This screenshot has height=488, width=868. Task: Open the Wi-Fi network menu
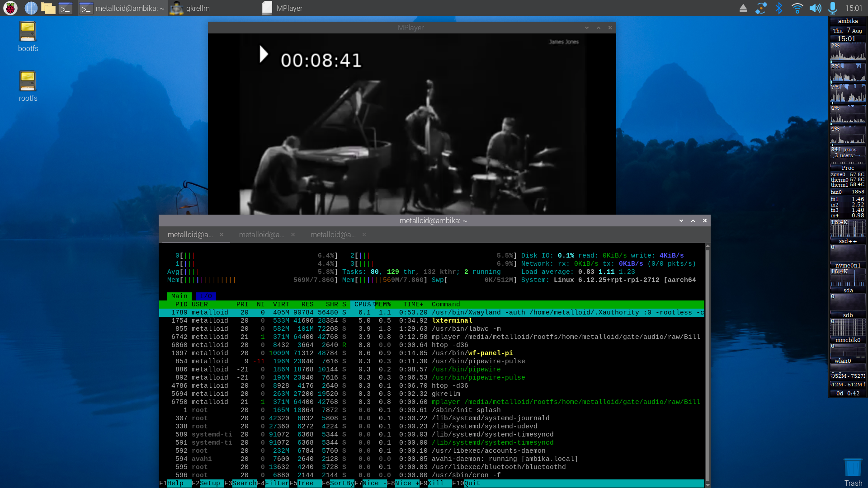tap(797, 8)
